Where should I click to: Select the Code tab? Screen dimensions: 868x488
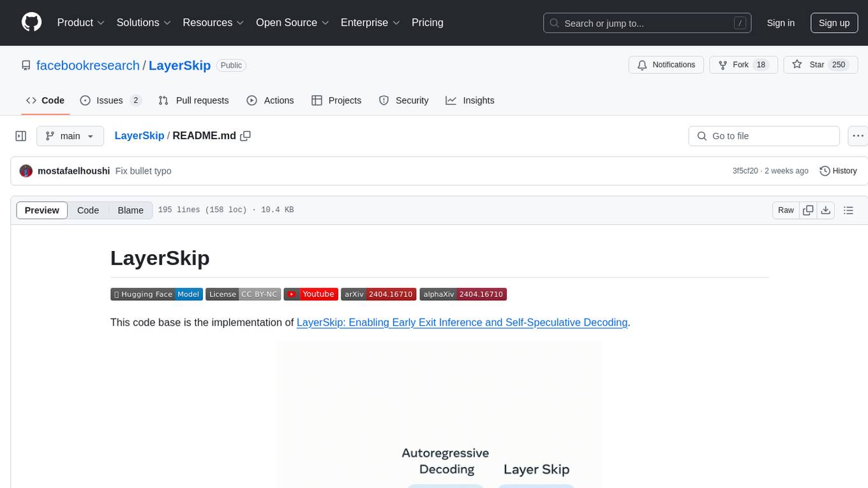pyautogui.click(x=45, y=100)
